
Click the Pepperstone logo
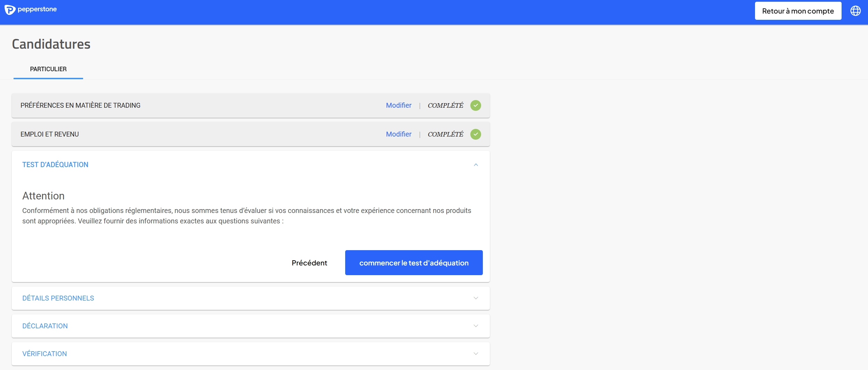pos(31,10)
